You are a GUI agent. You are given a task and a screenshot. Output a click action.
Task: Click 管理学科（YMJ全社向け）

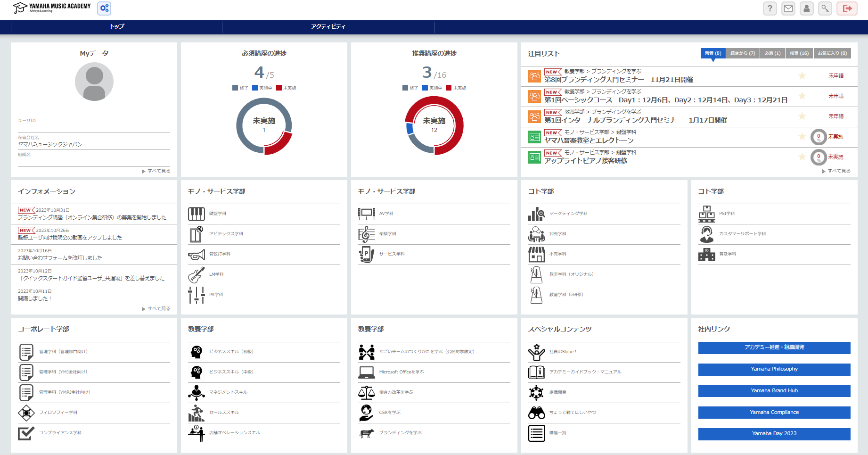(63, 372)
